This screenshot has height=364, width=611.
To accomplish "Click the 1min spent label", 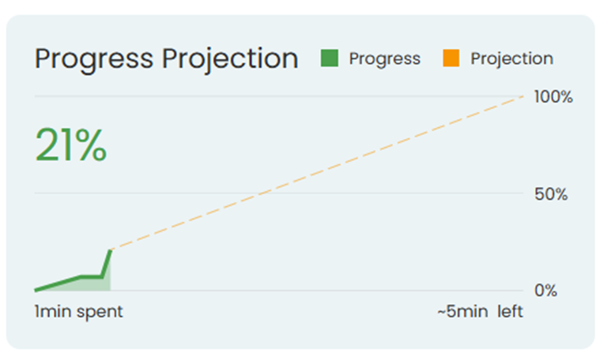I will click(x=78, y=312).
